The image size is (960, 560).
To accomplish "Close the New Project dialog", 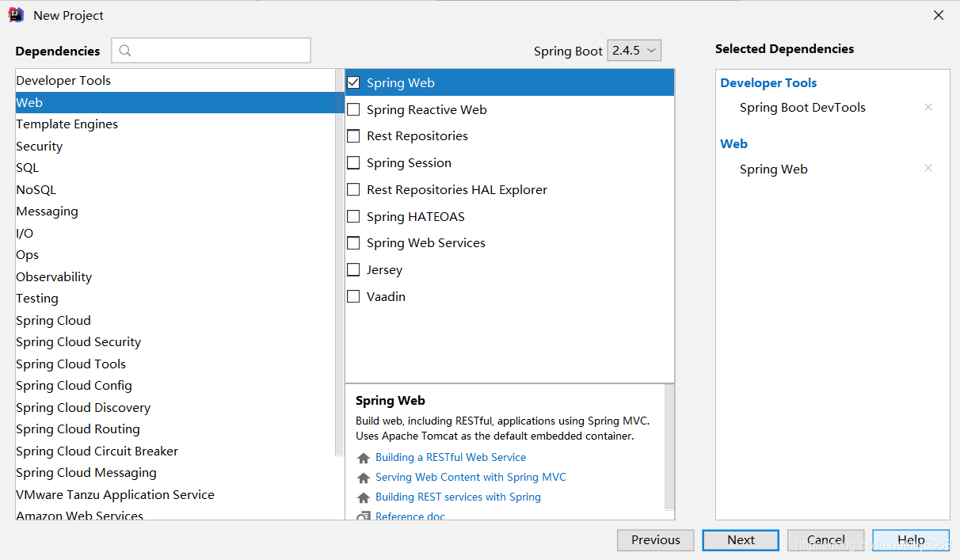I will (x=939, y=15).
